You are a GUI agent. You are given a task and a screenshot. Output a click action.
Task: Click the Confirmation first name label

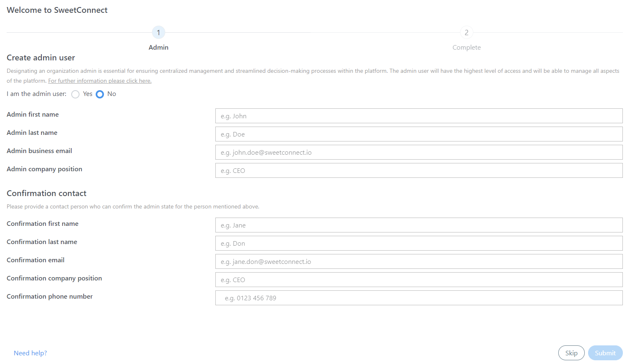point(43,224)
